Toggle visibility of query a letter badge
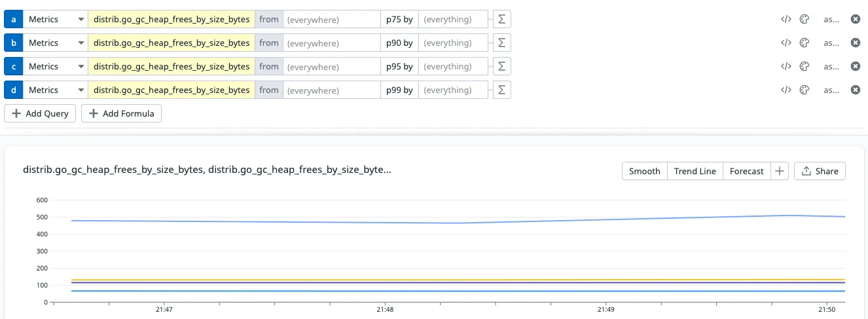 [x=13, y=20]
